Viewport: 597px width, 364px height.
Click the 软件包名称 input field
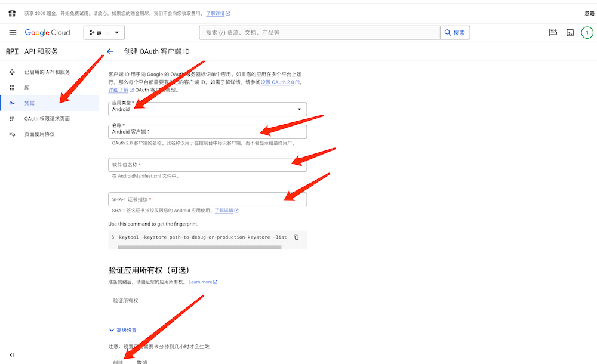[x=207, y=165]
